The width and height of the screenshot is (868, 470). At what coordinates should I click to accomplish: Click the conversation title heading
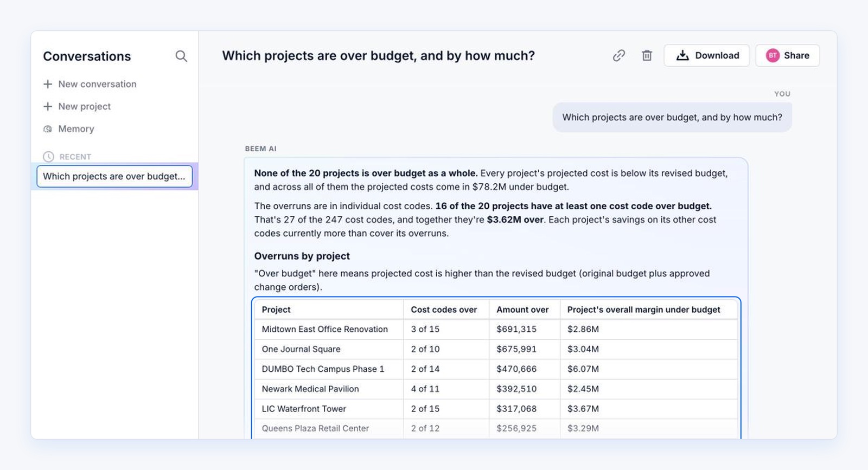pos(378,56)
